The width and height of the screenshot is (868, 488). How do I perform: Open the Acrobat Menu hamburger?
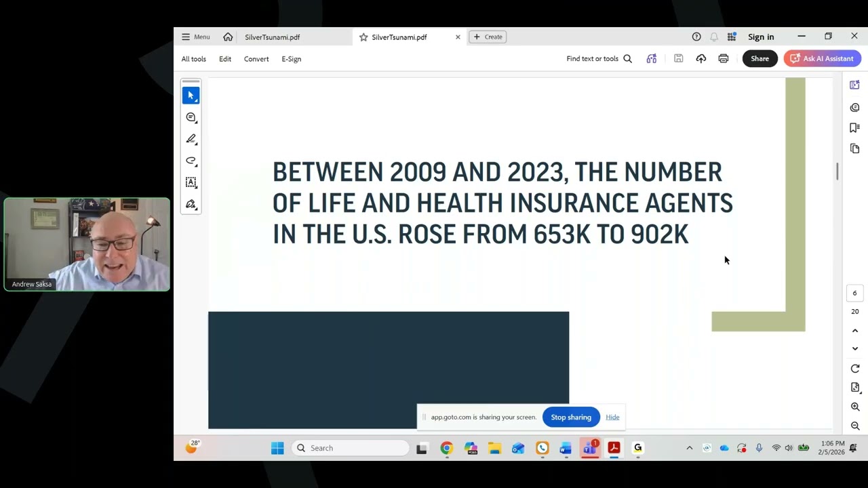point(195,37)
